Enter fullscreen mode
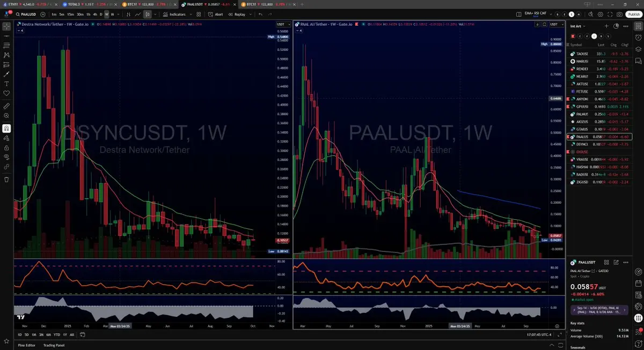 click(610, 14)
